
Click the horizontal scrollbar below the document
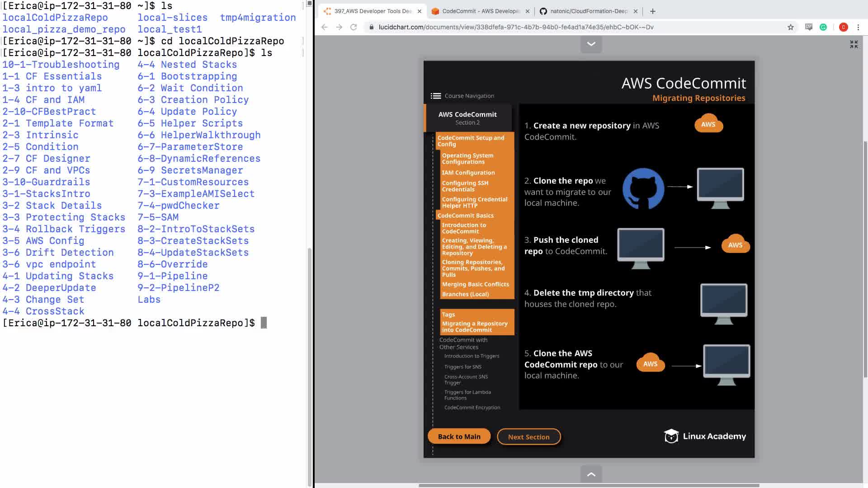(589, 486)
